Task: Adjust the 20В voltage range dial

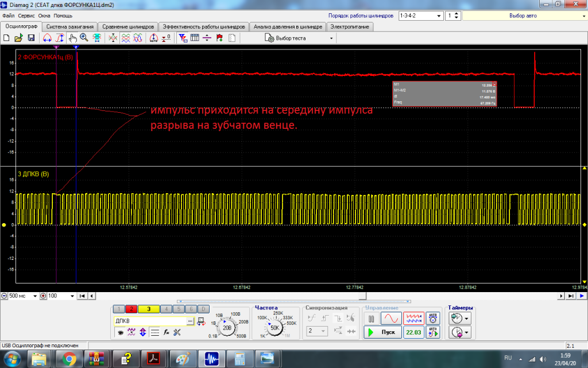Action: [x=227, y=327]
